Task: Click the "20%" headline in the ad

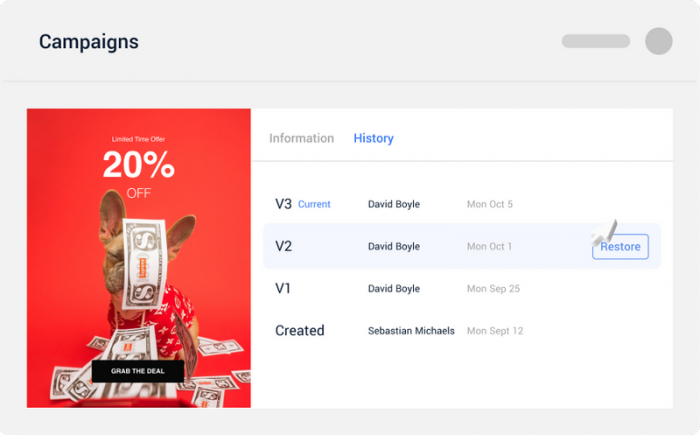Action: tap(138, 165)
